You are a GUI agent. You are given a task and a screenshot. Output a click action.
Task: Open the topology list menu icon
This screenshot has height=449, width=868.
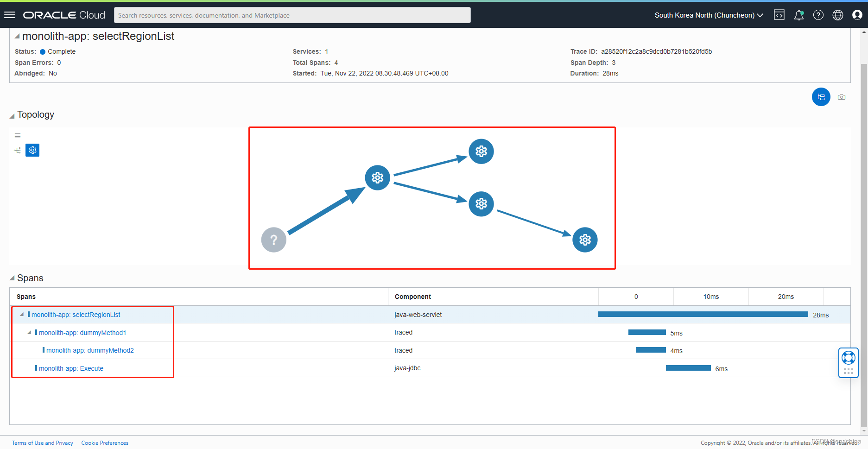click(x=18, y=136)
